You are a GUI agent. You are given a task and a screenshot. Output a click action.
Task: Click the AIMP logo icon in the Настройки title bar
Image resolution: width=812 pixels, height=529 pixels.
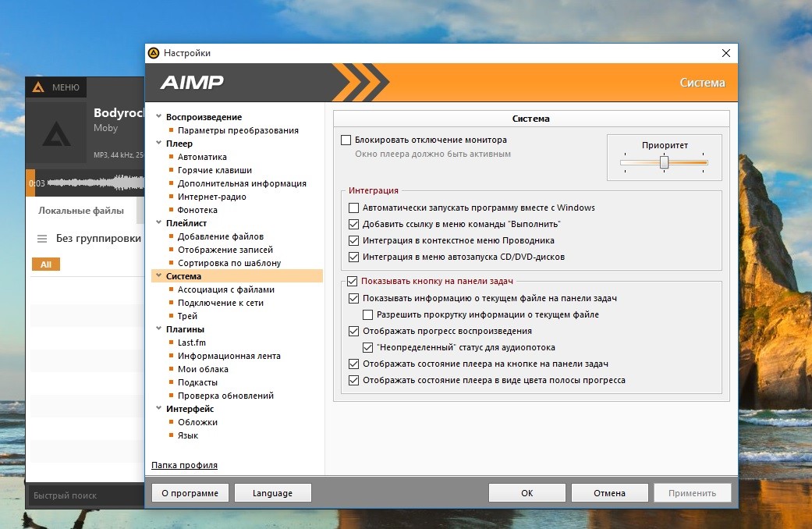pos(154,53)
